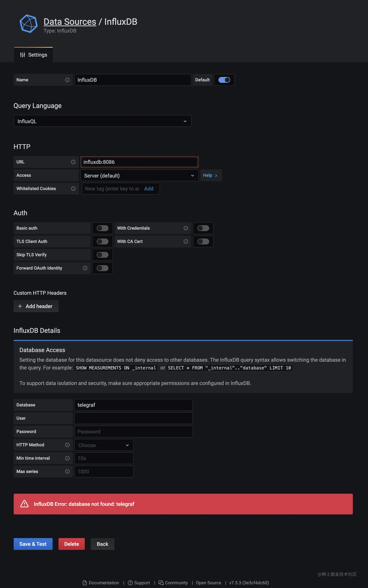Image resolution: width=368 pixels, height=588 pixels.
Task: Click the Forward OAuth Identity info icon
Action: (x=85, y=268)
